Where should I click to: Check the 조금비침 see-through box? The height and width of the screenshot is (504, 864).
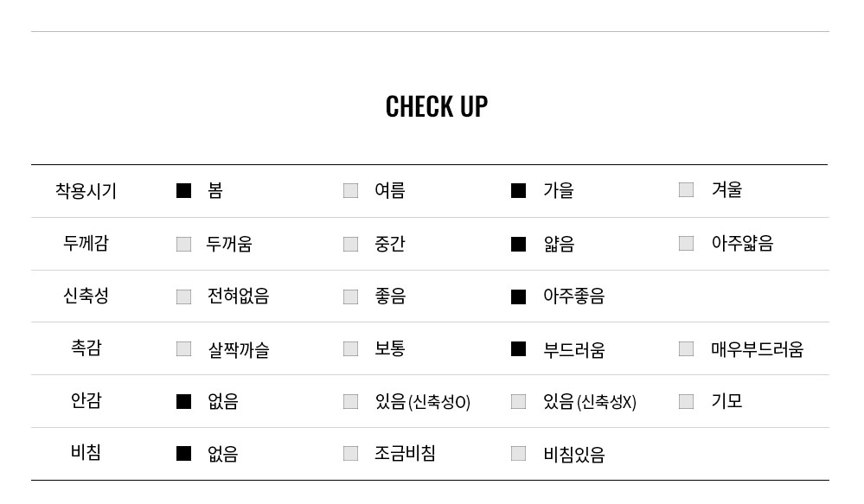point(350,453)
